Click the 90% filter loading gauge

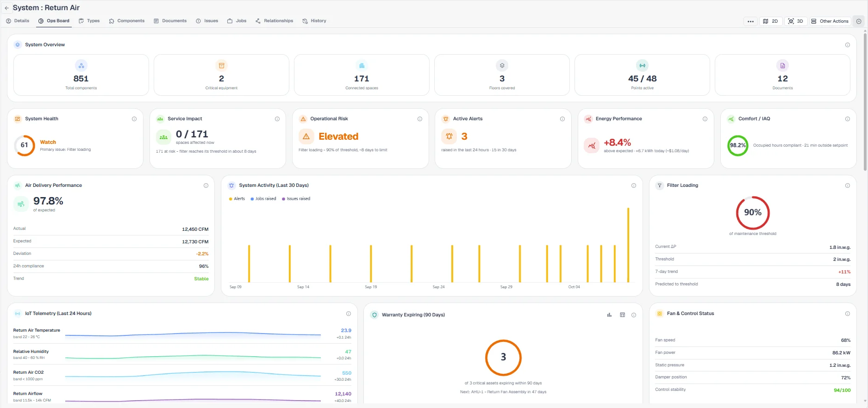(x=753, y=213)
